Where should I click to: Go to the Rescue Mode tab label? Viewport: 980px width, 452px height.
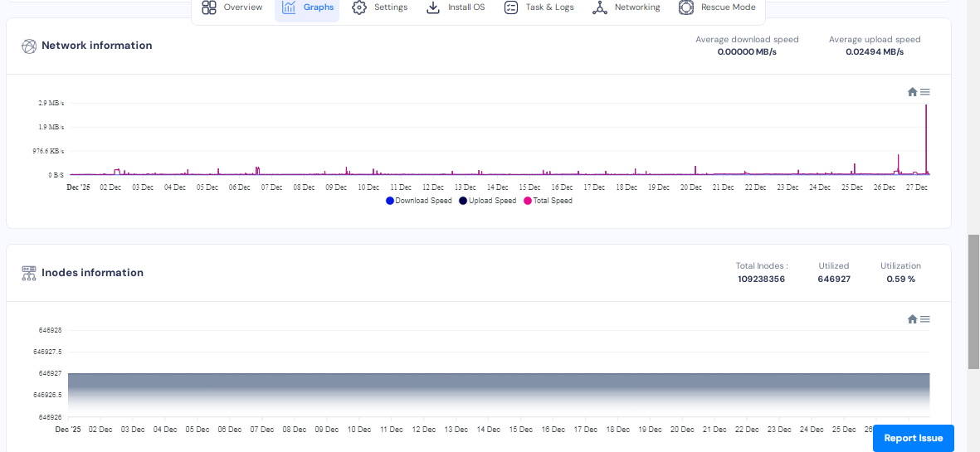click(x=728, y=7)
